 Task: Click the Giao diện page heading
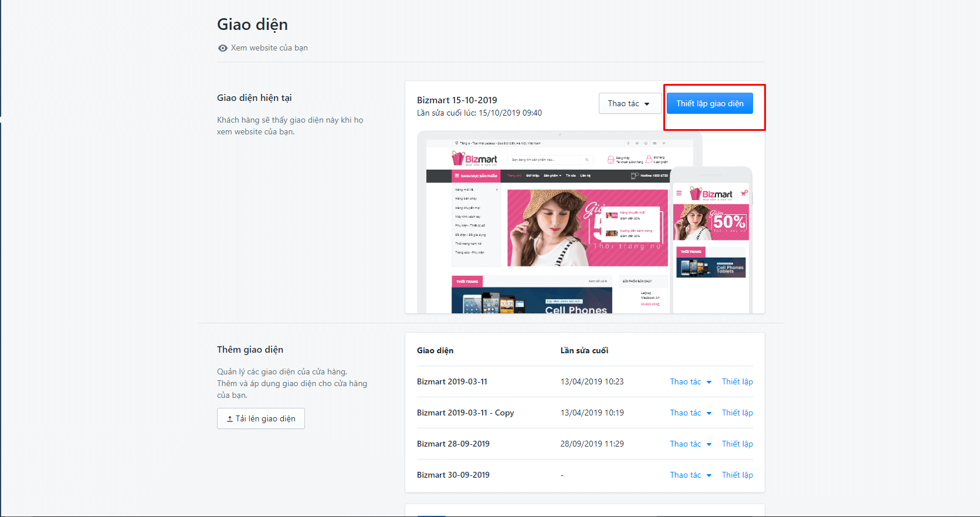tap(252, 25)
